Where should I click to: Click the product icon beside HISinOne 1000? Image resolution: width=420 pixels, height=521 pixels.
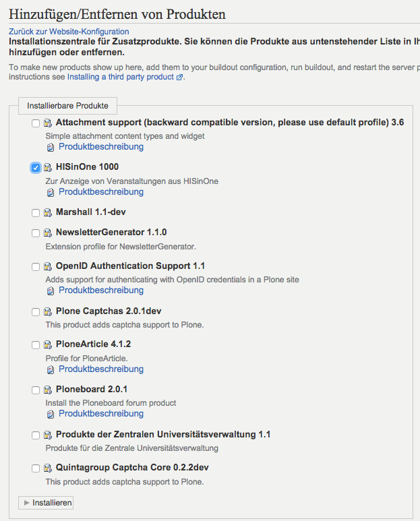[x=48, y=167]
